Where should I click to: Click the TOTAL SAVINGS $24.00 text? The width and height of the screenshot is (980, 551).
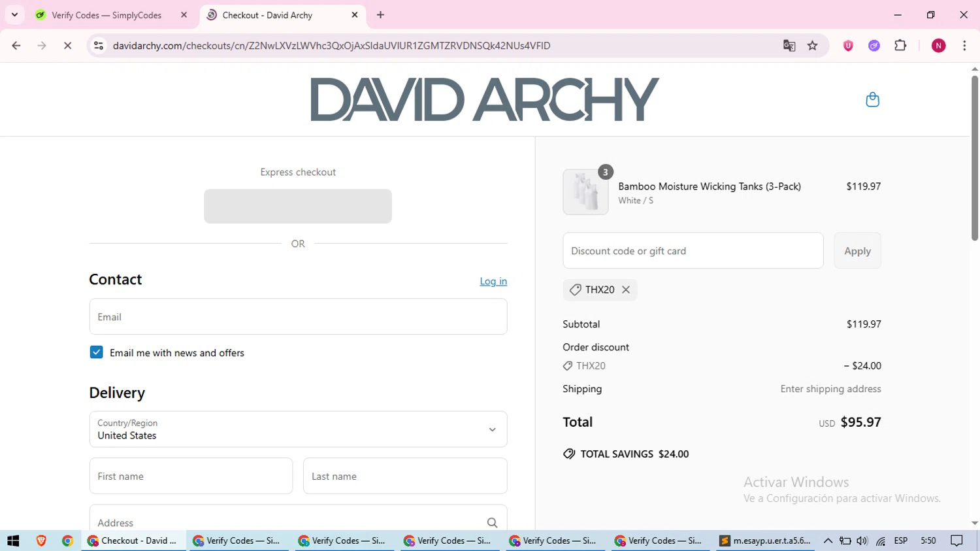click(634, 454)
